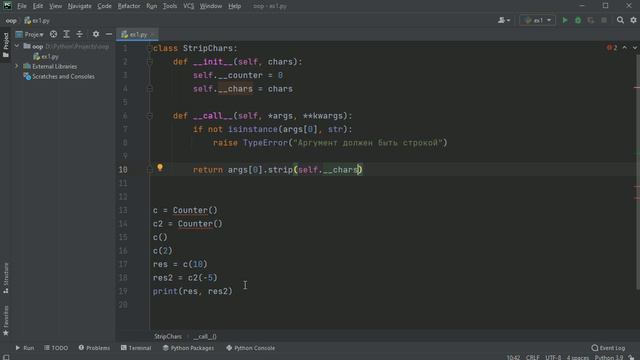Open the VCS menu
Image resolution: width=640 pixels, height=360 pixels.
tap(189, 6)
